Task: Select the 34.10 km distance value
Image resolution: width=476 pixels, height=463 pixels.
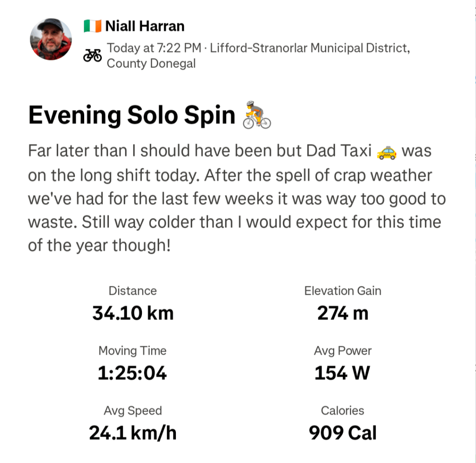Action: 133,313
